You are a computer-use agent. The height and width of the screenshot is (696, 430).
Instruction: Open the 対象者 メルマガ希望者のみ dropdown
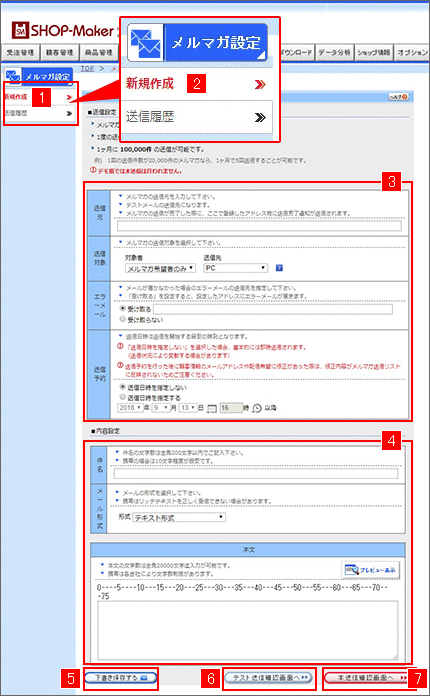pos(160,268)
